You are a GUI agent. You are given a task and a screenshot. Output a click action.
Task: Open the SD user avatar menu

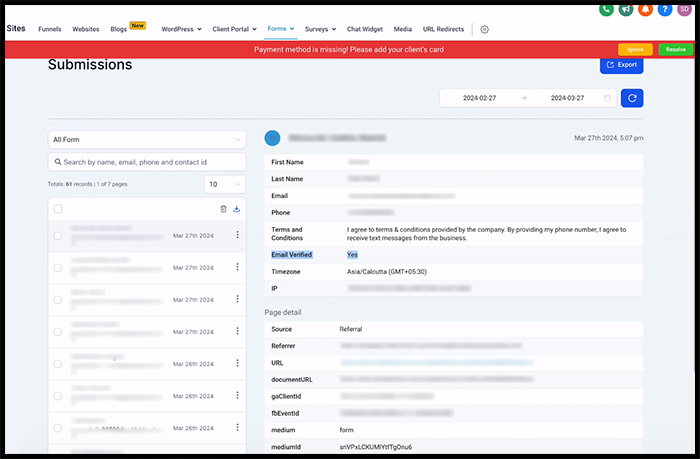tap(684, 9)
